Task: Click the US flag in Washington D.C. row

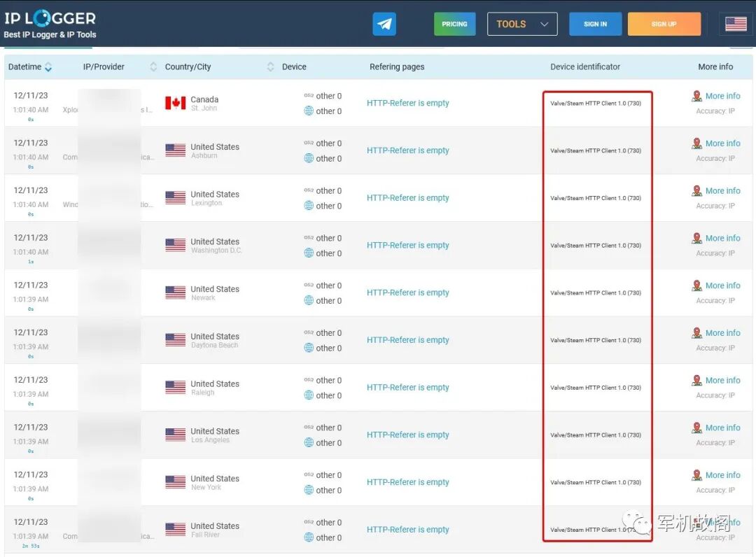Action: click(175, 245)
